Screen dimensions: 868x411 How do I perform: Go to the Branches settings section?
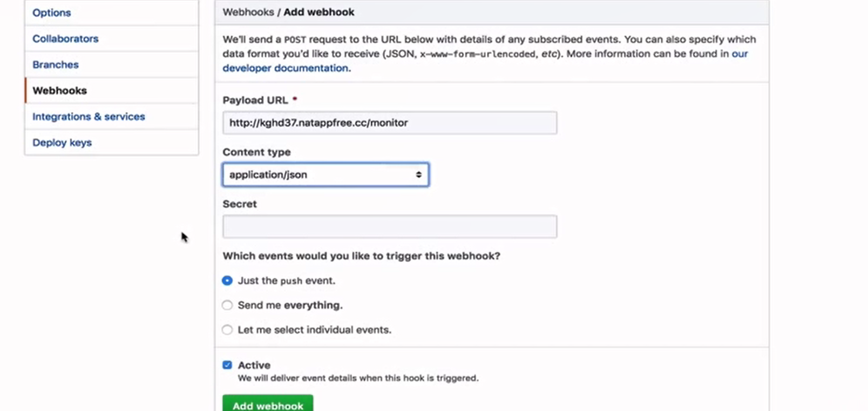coord(111,64)
